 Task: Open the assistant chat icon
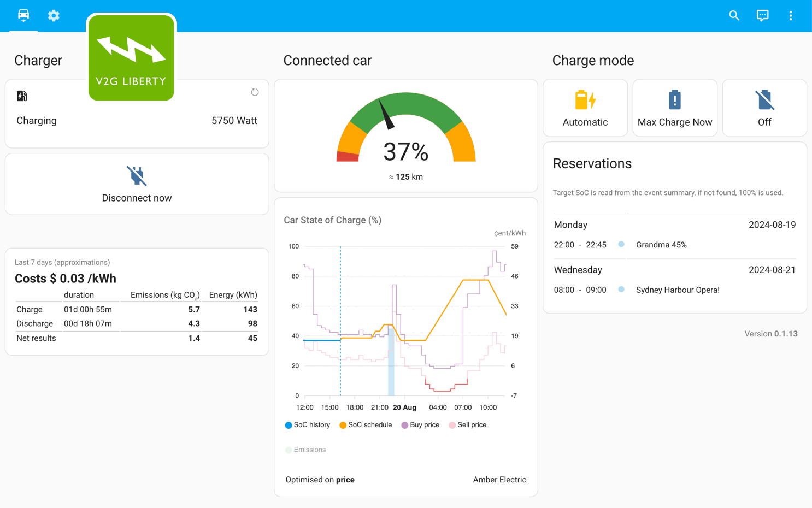pos(762,15)
